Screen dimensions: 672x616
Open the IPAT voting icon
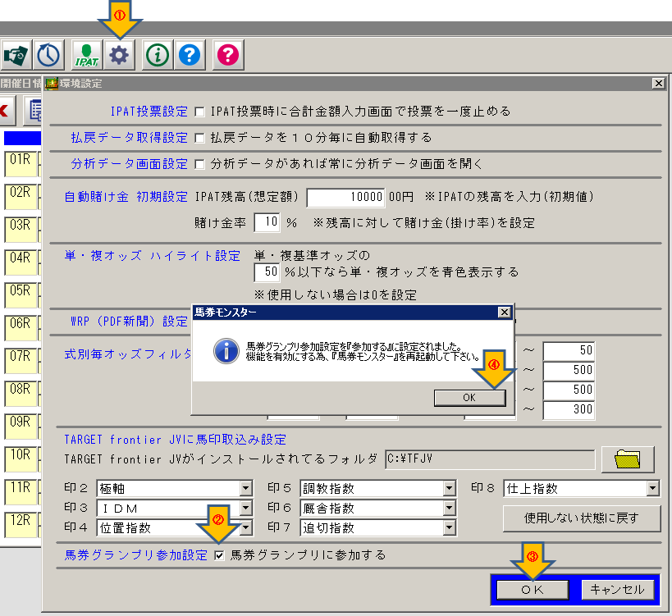click(x=87, y=55)
